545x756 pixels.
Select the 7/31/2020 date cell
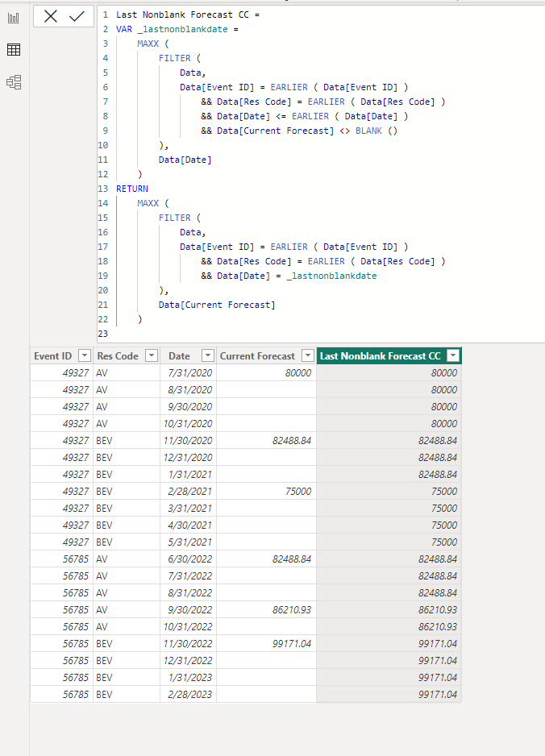pos(189,372)
